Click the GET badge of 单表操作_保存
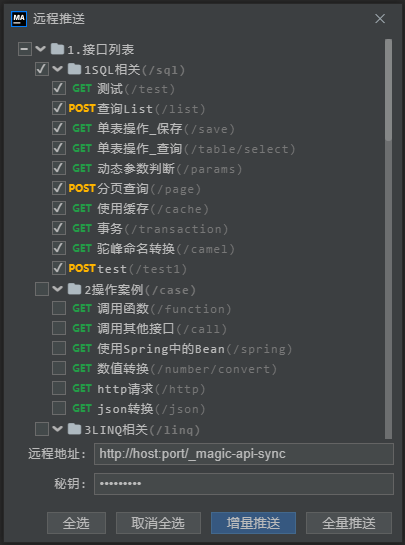The image size is (405, 545). 82,129
